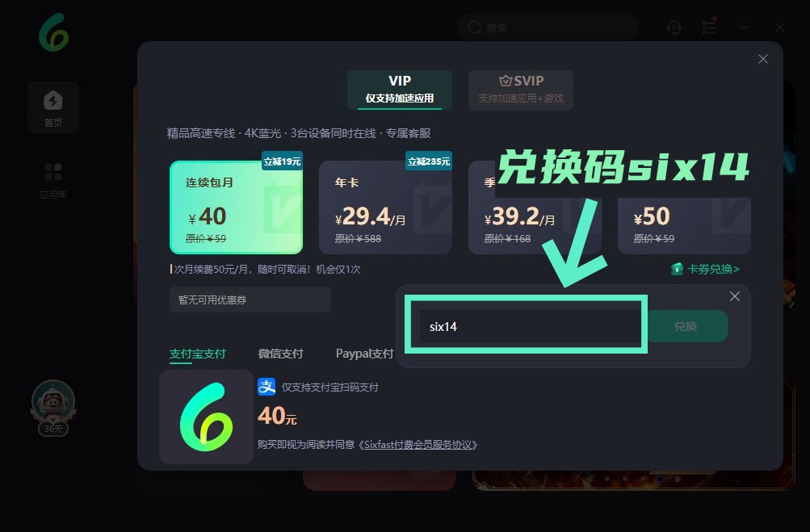Viewport: 810px width, 532px height.
Task: Select the 连续包月 ¥40 plan
Action: [x=236, y=207]
